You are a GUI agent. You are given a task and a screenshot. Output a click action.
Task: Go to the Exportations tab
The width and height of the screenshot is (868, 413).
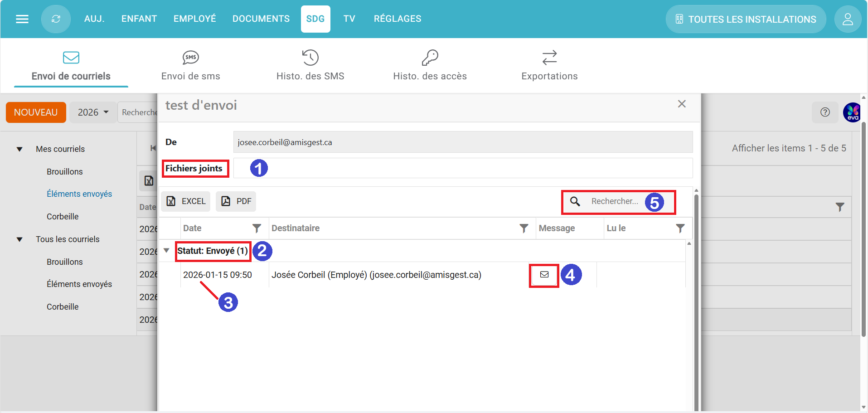coord(549,65)
